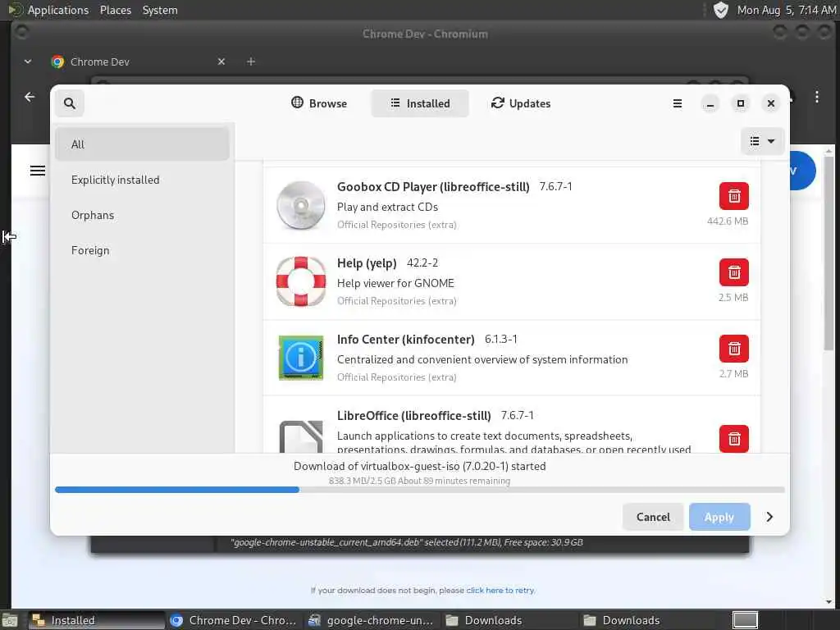Image resolution: width=840 pixels, height=630 pixels.
Task: Switch to google-chrome-un... taskbar item
Action: point(372,620)
